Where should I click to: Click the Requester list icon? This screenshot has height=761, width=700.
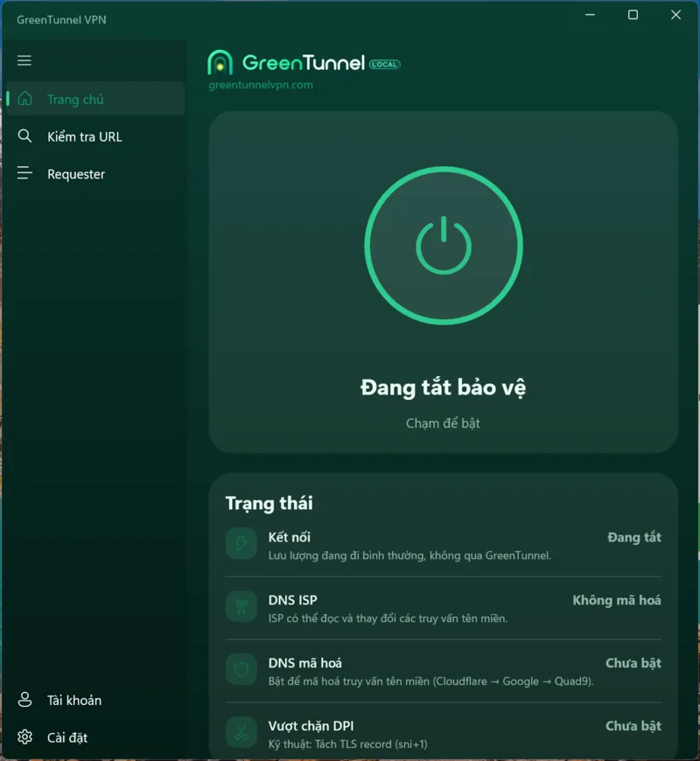coord(24,173)
